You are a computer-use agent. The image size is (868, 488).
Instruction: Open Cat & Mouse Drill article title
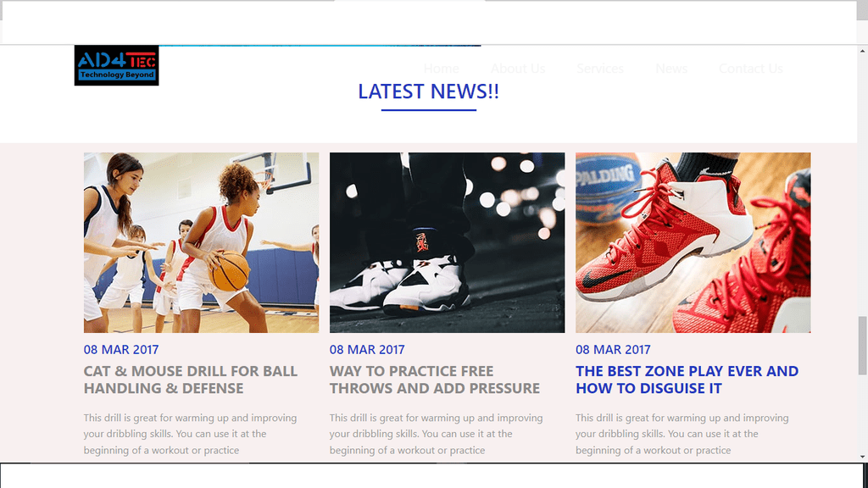point(191,380)
